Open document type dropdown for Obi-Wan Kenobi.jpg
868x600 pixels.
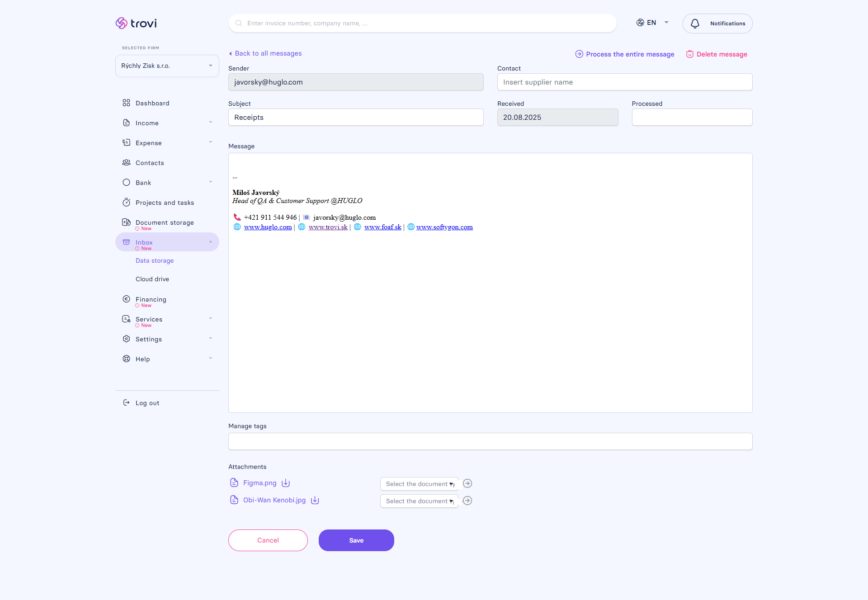(x=419, y=501)
